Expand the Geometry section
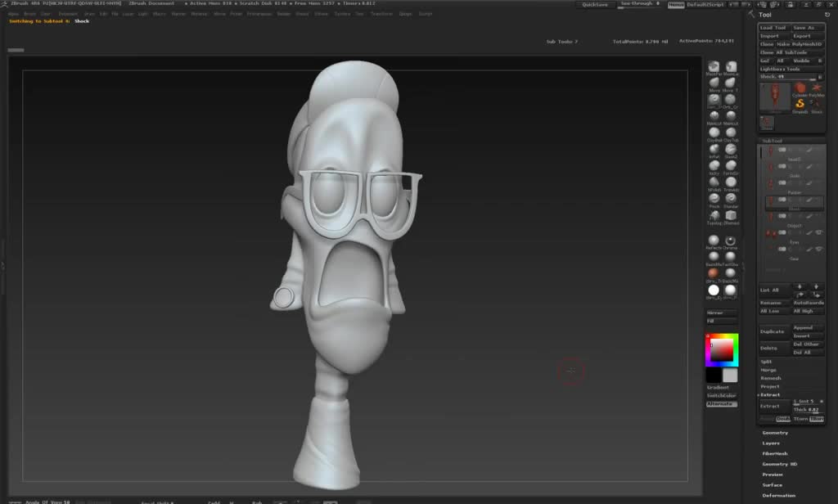Screen dimensions: 838x504 [775, 433]
